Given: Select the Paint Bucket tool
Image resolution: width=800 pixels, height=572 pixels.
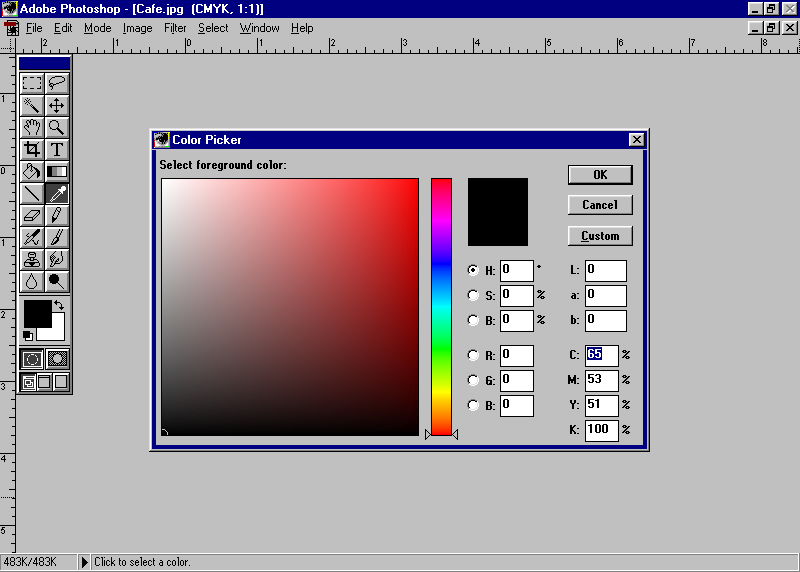Looking at the screenshot, I should pos(32,171).
